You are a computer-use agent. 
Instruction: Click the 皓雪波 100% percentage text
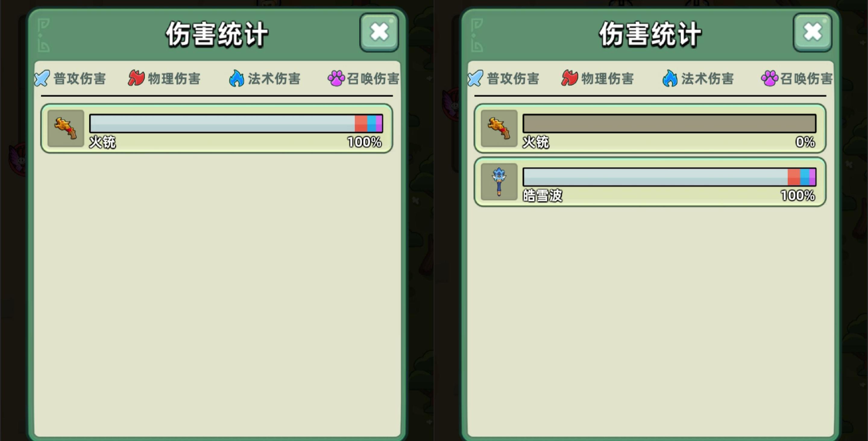point(798,195)
